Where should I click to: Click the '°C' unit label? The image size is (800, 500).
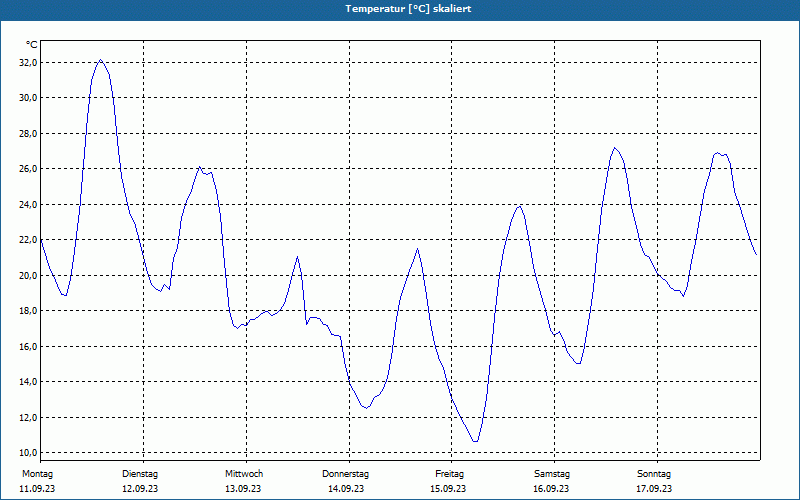coord(32,45)
